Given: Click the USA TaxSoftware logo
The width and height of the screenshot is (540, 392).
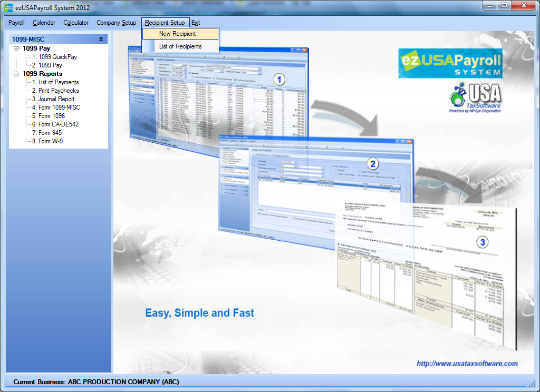Looking at the screenshot, I should pos(475,97).
